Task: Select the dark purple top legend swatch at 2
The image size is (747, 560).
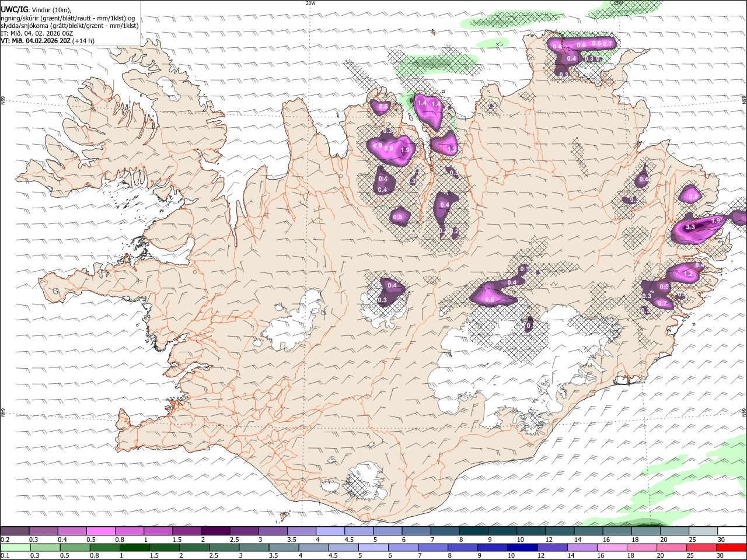Action: click(215, 531)
